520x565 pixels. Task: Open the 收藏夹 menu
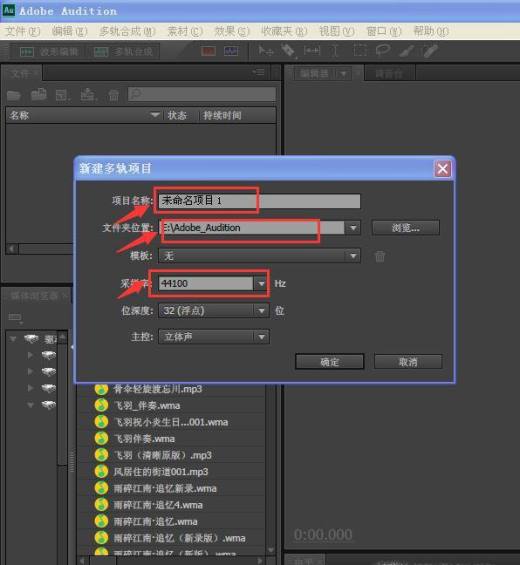click(x=284, y=32)
